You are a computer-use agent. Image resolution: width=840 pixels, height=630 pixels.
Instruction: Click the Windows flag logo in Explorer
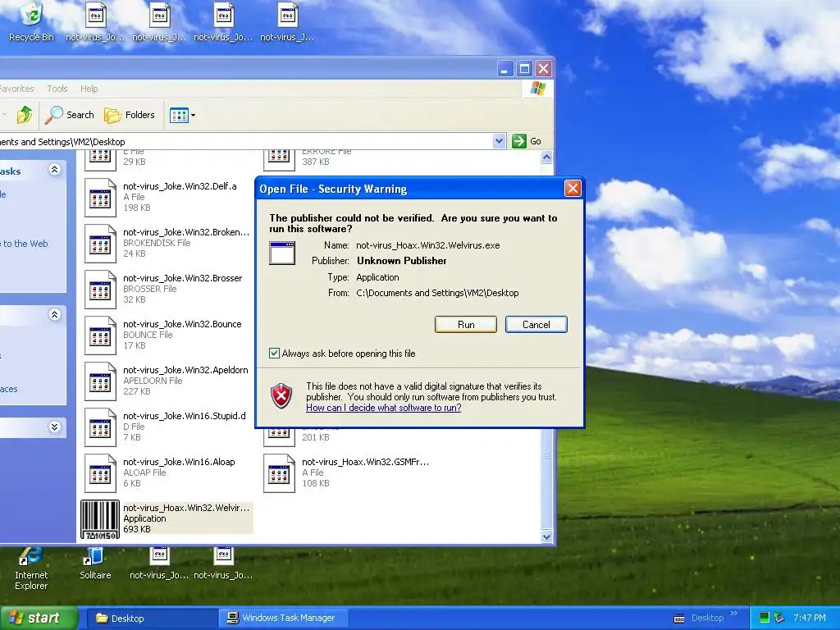[x=537, y=89]
